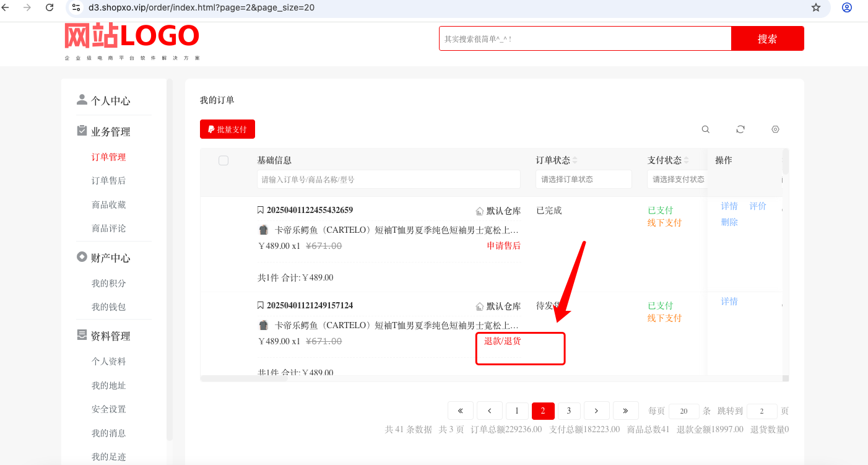
Task: Click the site info icon in address bar
Action: tap(76, 7)
